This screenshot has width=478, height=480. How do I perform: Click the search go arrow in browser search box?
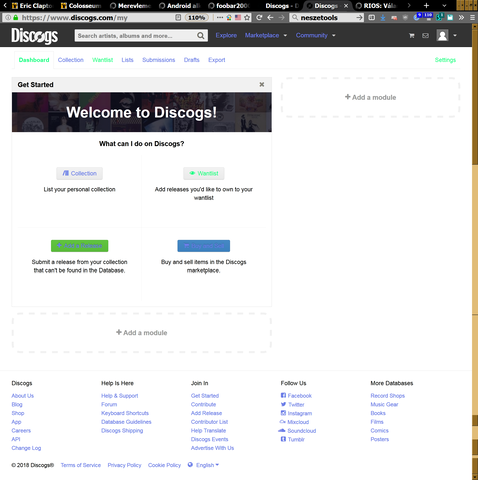click(x=359, y=18)
